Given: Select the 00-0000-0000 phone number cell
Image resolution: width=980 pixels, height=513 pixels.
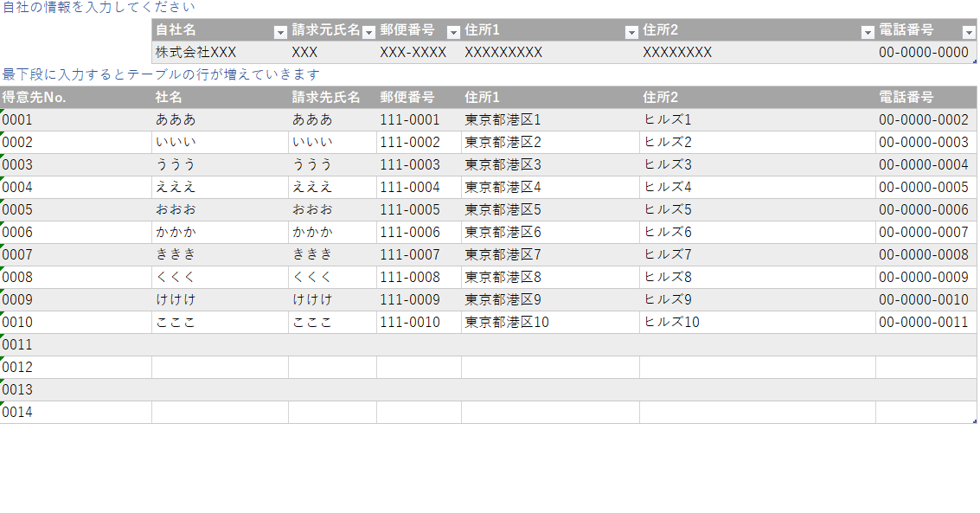Looking at the screenshot, I should point(923,52).
